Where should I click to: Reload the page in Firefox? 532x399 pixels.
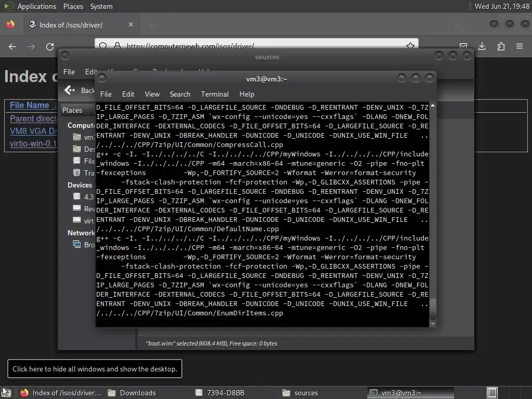click(50, 46)
